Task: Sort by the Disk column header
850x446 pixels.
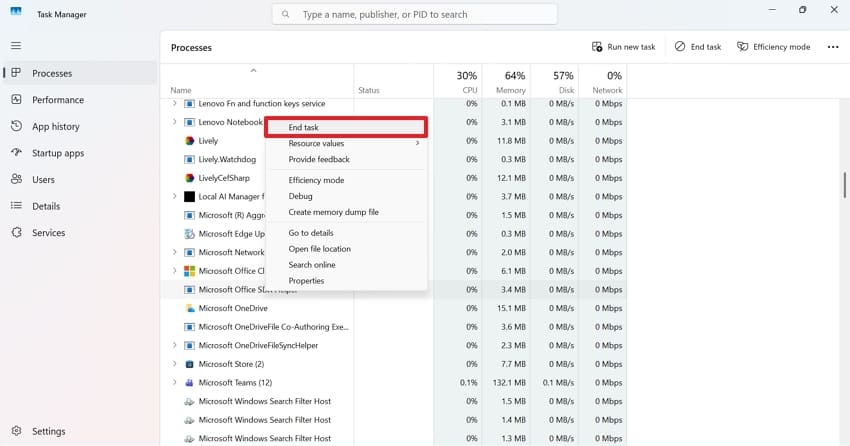Action: click(x=554, y=81)
